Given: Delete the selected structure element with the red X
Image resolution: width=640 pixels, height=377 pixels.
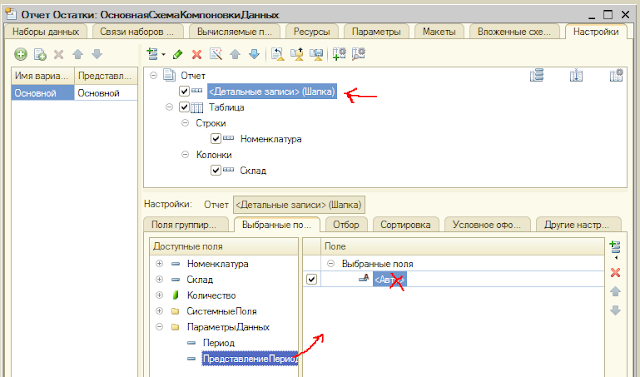Looking at the screenshot, I should [x=197, y=54].
